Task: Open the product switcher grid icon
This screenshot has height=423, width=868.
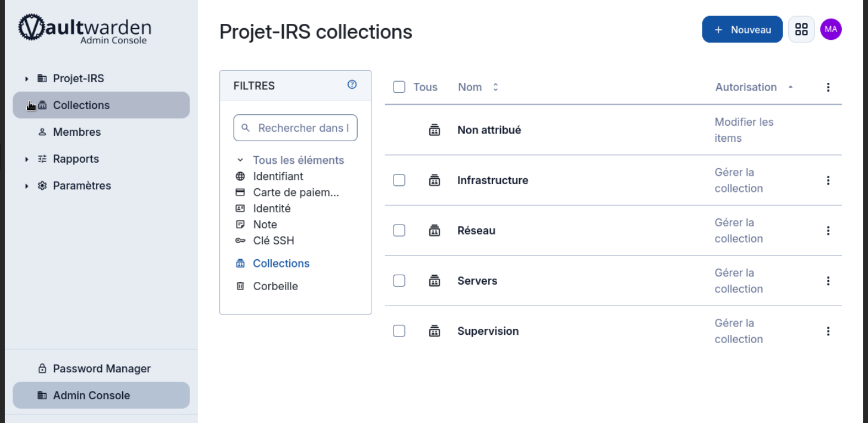Action: (802, 29)
